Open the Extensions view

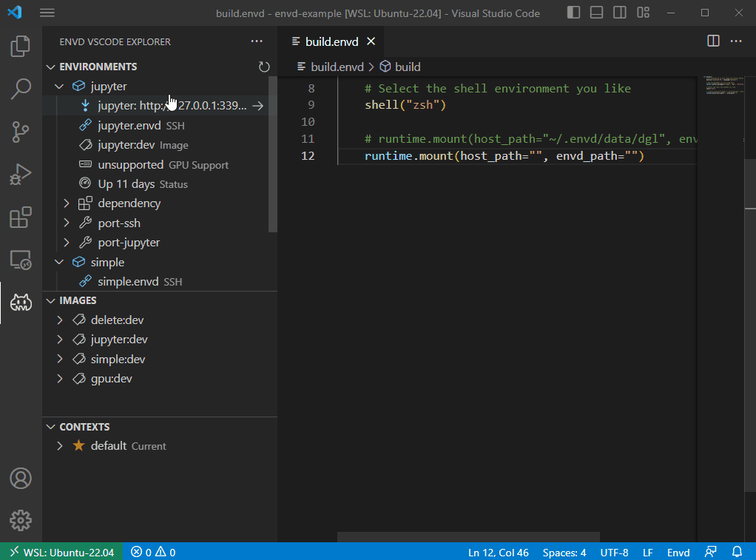pyautogui.click(x=21, y=217)
